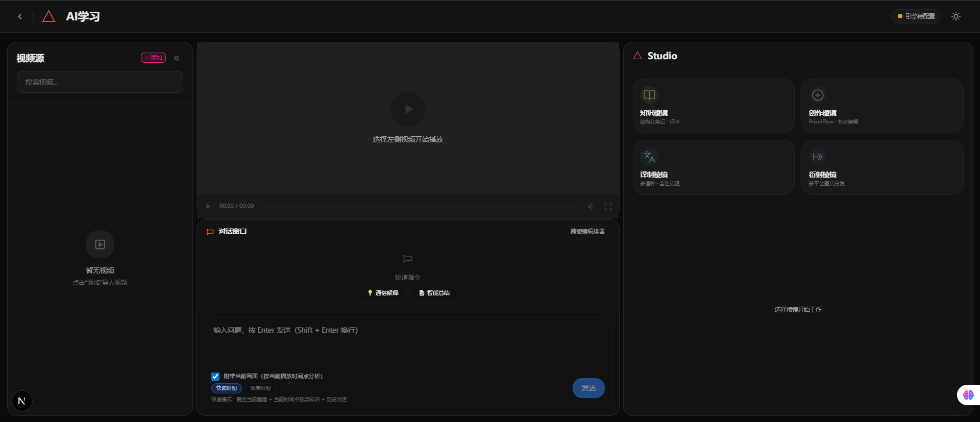Viewport: 980px width, 422px height.
Task: Collapse the 视频源 sidebar panel
Action: coord(177,58)
